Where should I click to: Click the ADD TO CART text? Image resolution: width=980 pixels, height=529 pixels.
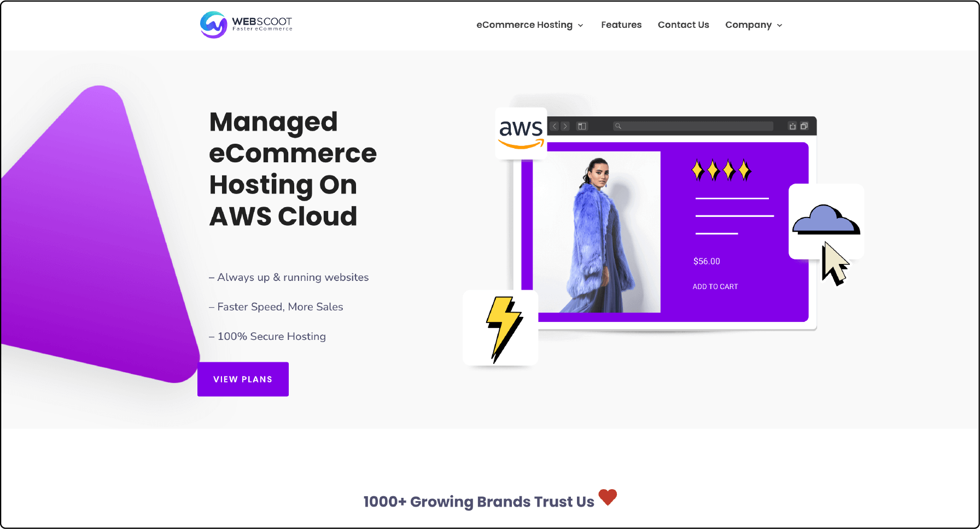point(715,286)
